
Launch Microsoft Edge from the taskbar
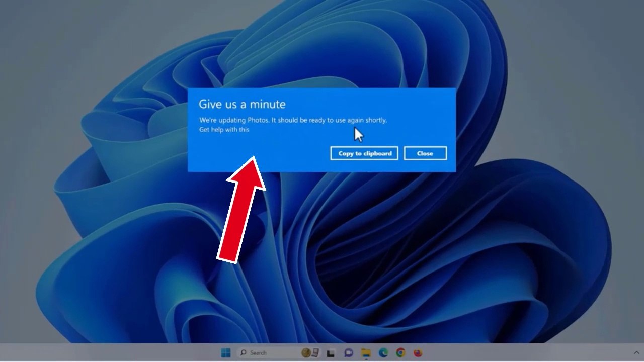pos(383,353)
